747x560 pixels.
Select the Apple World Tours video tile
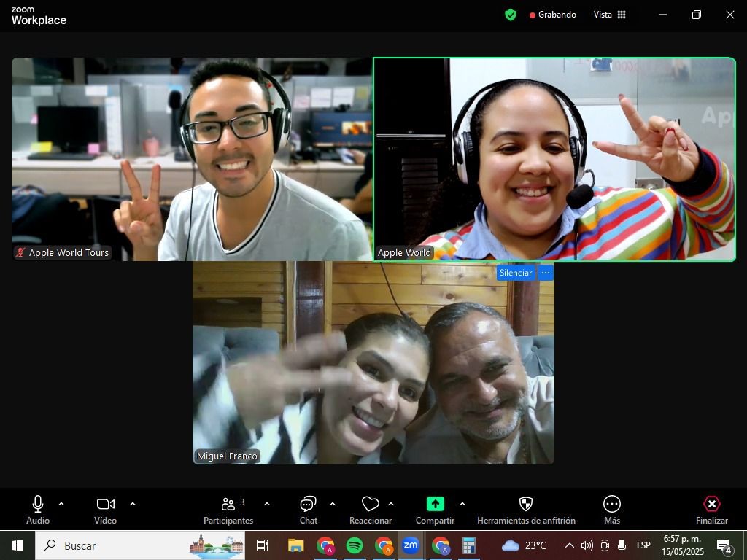191,159
